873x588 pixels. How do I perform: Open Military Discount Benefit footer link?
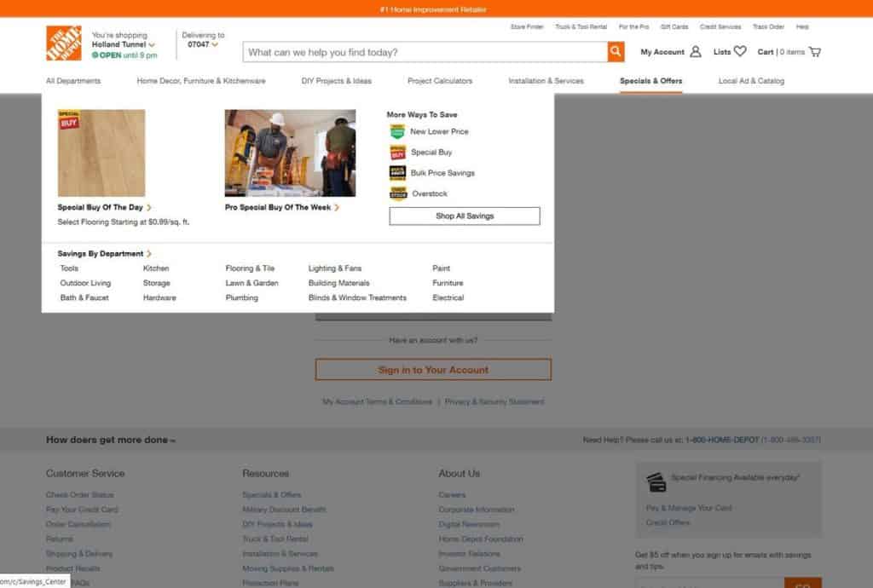(285, 510)
